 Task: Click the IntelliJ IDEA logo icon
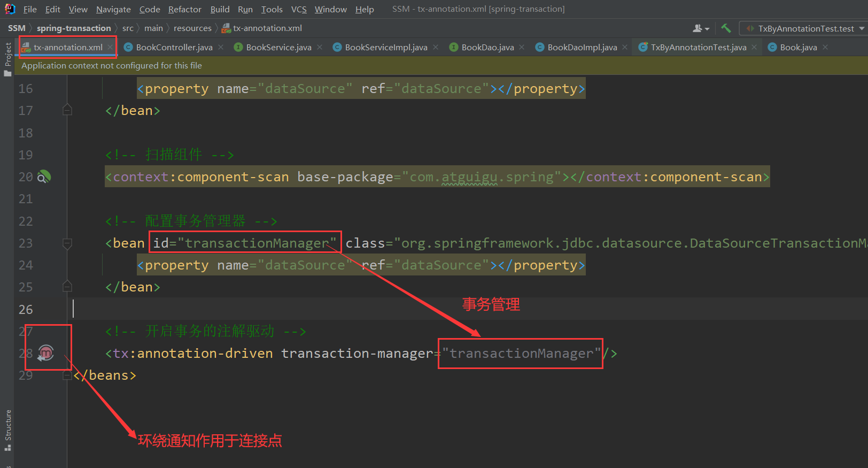point(10,9)
